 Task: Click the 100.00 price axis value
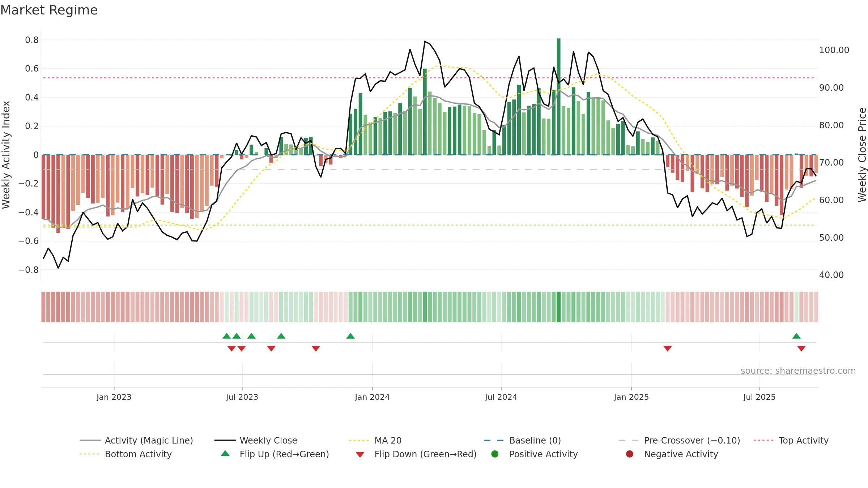point(834,50)
